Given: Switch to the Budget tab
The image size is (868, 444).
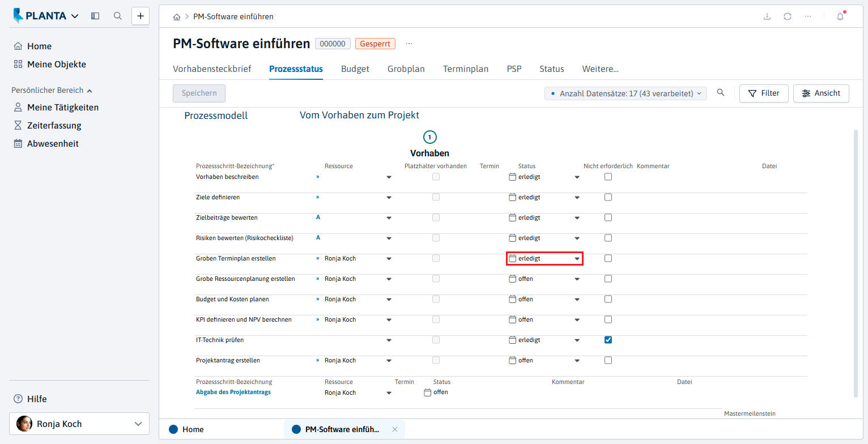Looking at the screenshot, I should click(355, 69).
